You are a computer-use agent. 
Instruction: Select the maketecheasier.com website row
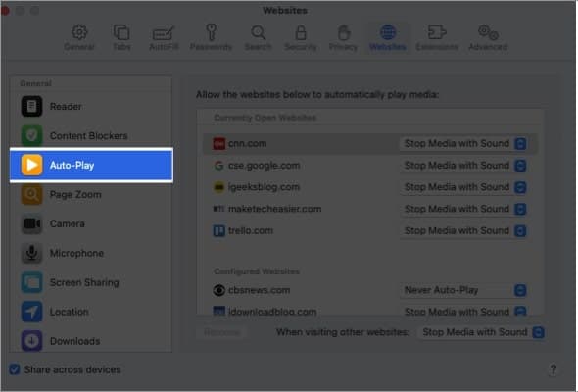(x=369, y=209)
